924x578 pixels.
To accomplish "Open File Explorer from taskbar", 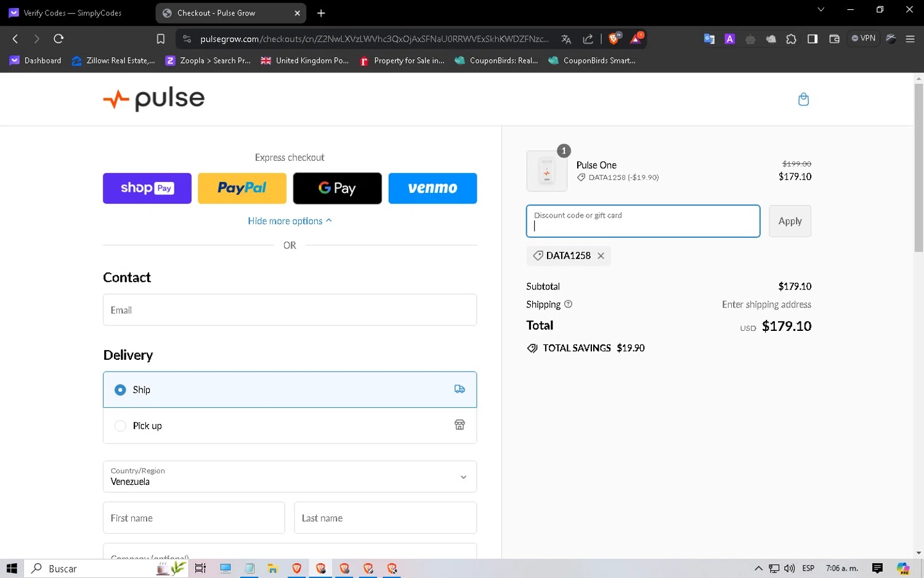I will click(x=273, y=568).
